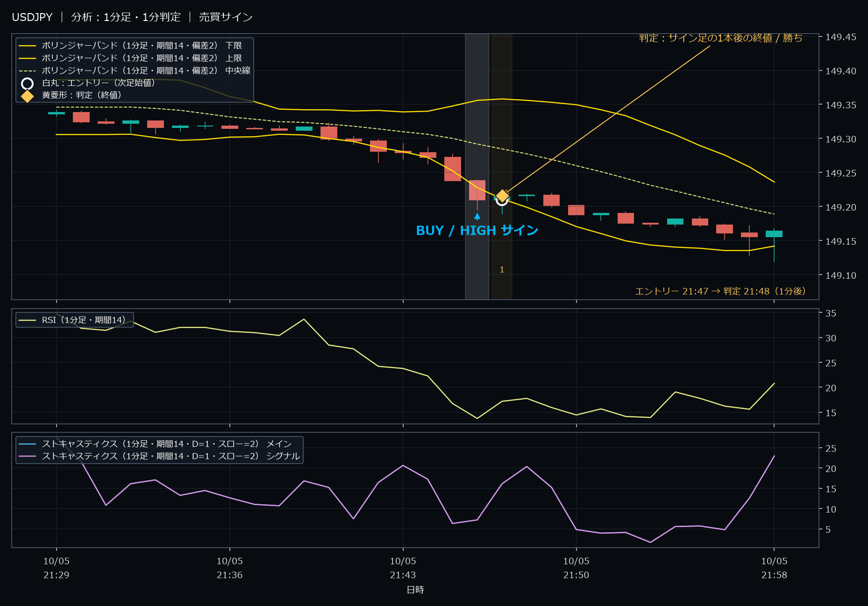Image resolution: width=868 pixels, height=606 pixels.
Task: Click the annotation 判定：サイン足の1本後の終値 / 勝ち
Action: point(721,38)
